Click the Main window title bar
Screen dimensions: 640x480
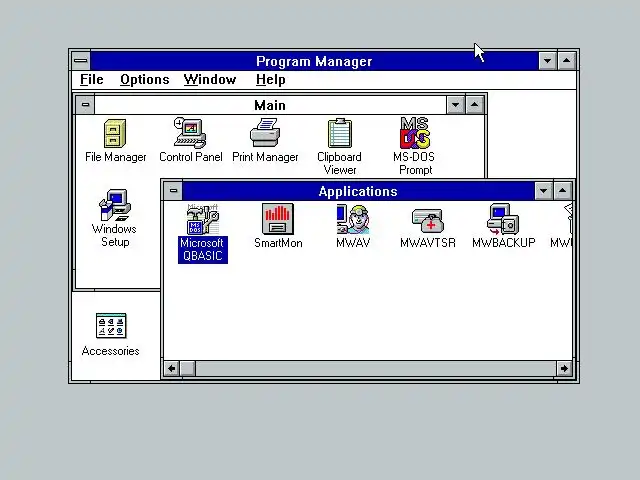(x=270, y=105)
